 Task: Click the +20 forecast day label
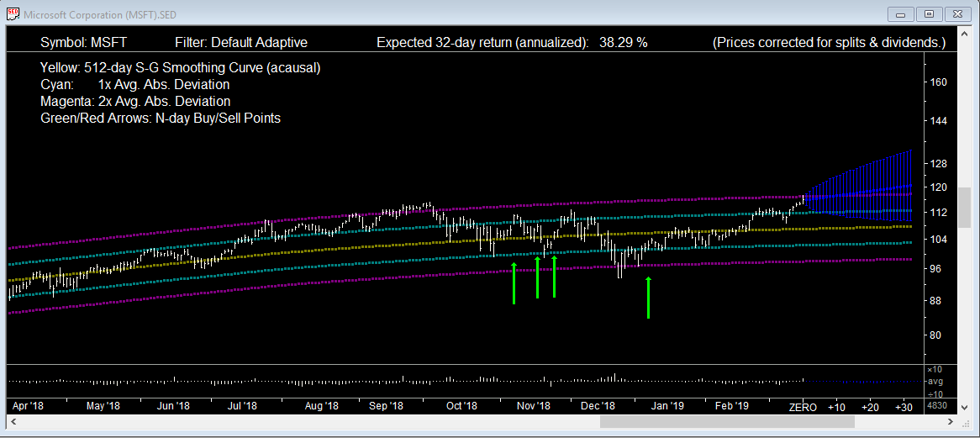(871, 408)
